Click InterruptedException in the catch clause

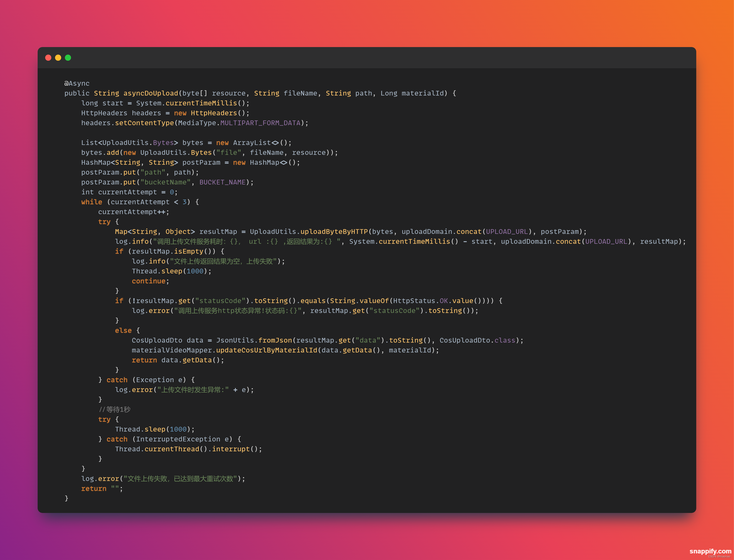point(178,439)
